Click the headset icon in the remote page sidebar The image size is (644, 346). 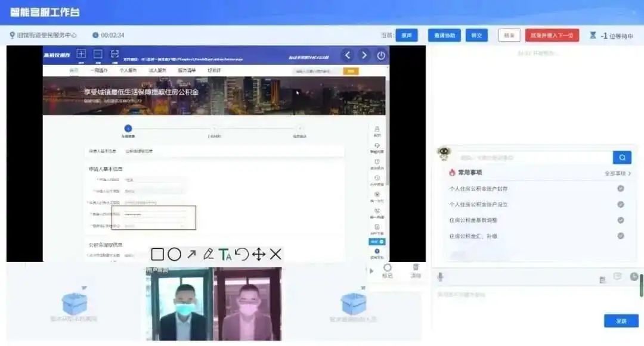[377, 145]
